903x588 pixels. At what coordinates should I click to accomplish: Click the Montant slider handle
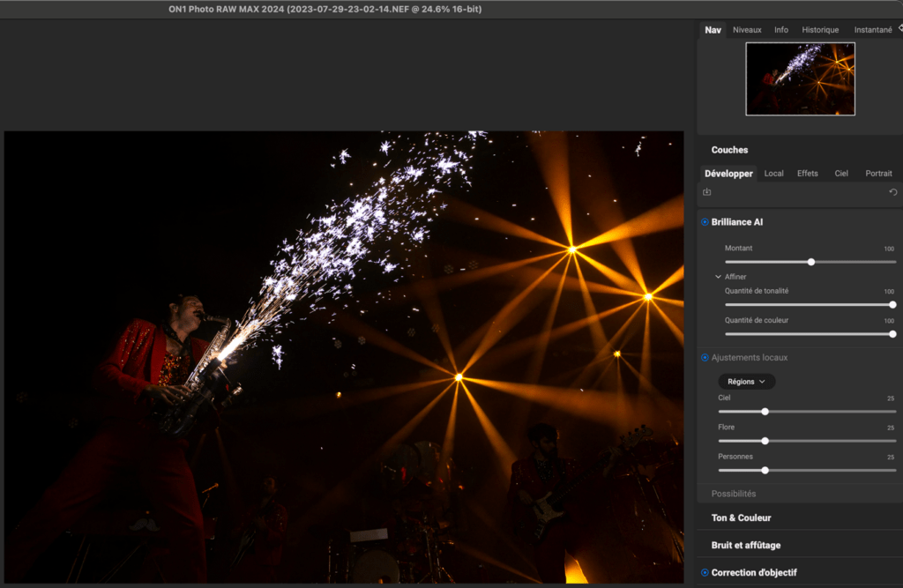pos(811,262)
